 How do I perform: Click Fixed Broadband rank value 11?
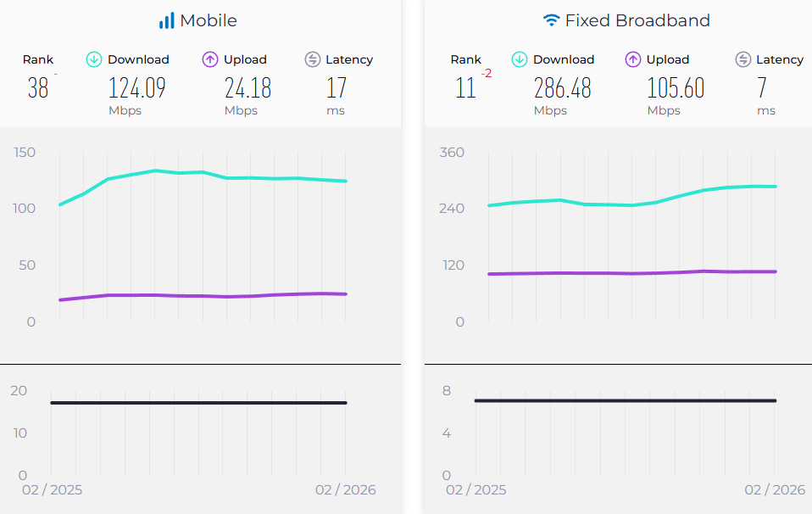point(465,88)
